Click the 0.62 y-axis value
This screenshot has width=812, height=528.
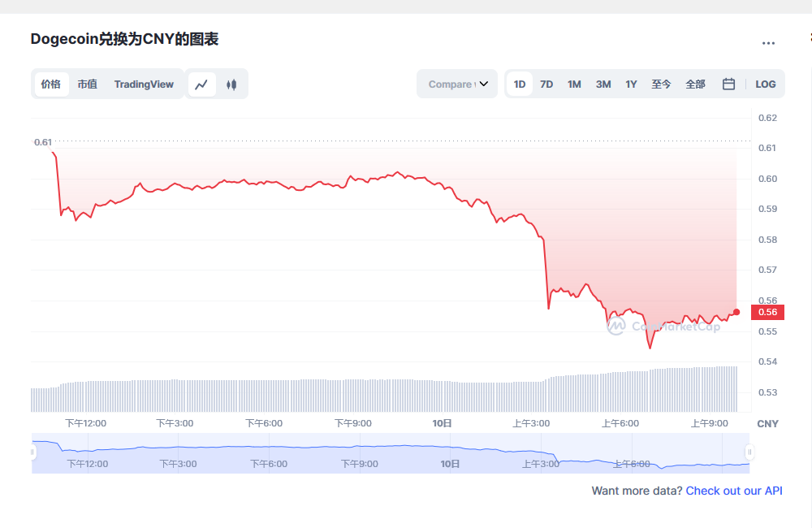pyautogui.click(x=767, y=118)
